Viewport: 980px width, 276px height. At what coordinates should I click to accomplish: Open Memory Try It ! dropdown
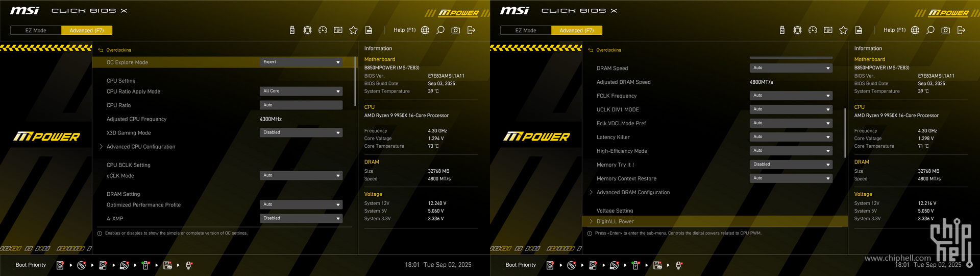pos(791,165)
